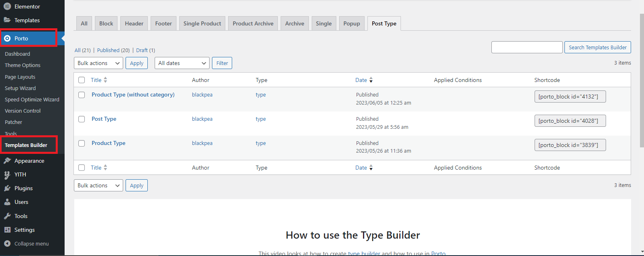The width and height of the screenshot is (644, 256).
Task: Select the Single Product tab
Action: tap(202, 23)
